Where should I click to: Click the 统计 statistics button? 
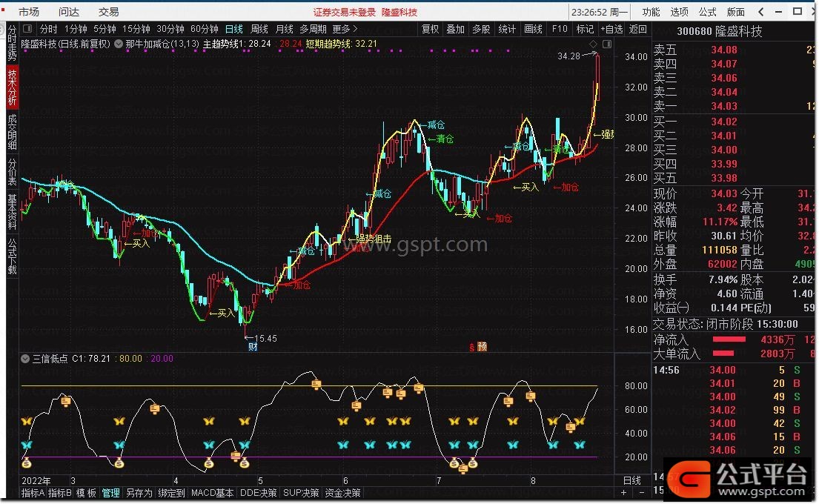pyautogui.click(x=507, y=29)
